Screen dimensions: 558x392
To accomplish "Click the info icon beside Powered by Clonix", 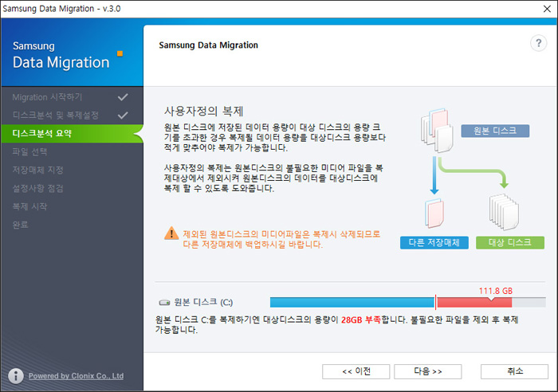I will [16, 375].
